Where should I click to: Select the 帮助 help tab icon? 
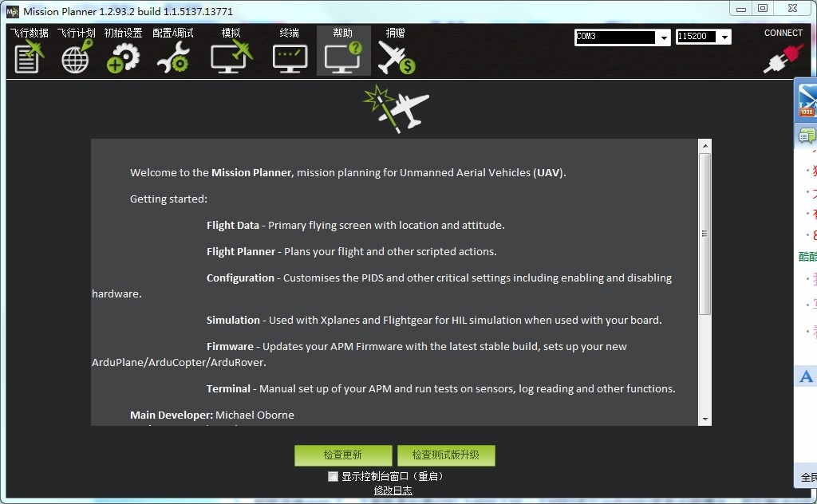tap(343, 51)
